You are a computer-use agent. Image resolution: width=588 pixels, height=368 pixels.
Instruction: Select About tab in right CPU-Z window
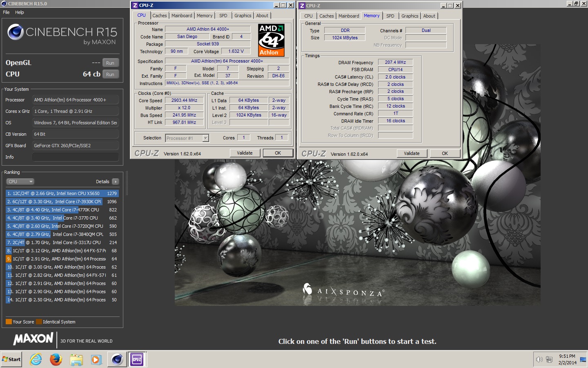[x=429, y=16]
